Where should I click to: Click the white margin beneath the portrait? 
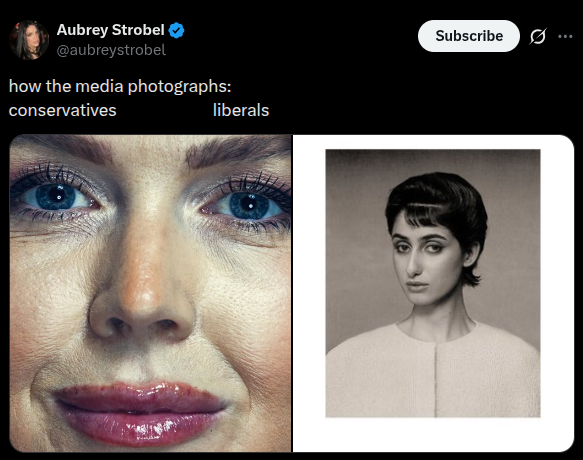point(434,434)
